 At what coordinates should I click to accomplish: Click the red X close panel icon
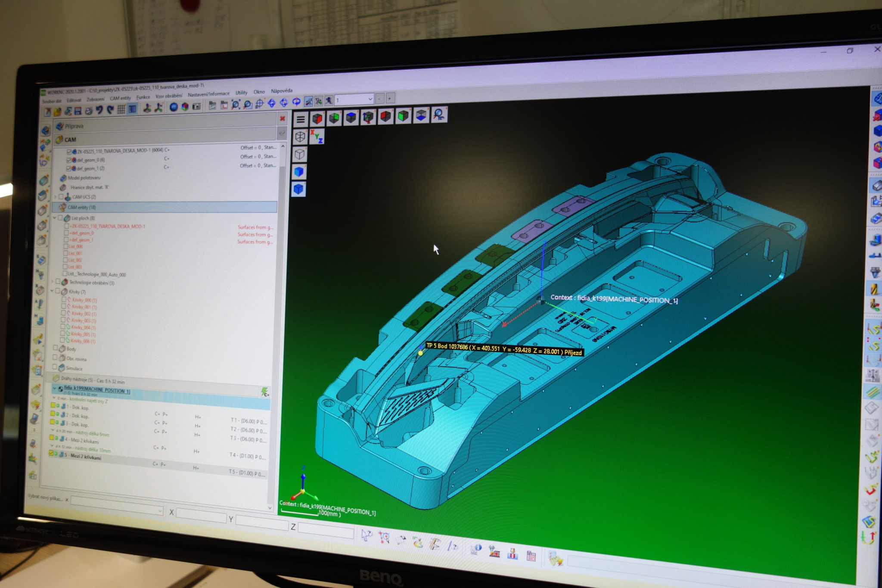pyautogui.click(x=283, y=118)
